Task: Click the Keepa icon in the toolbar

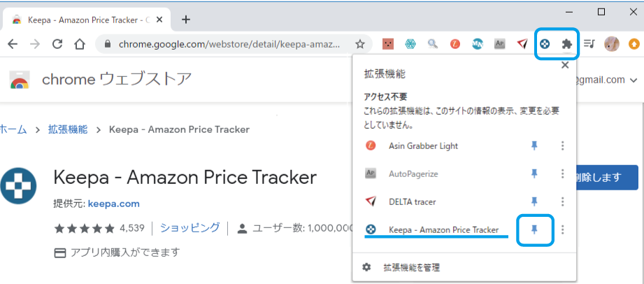Action: (x=545, y=44)
